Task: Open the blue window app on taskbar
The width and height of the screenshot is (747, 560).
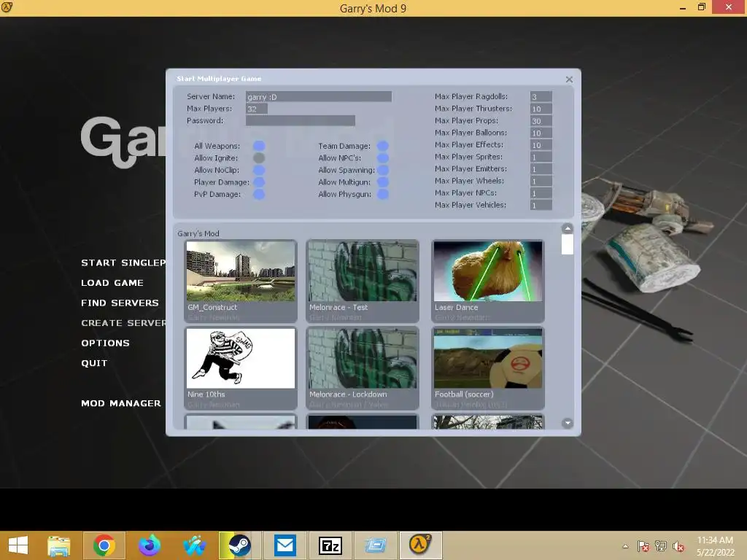Action: [x=376, y=545]
